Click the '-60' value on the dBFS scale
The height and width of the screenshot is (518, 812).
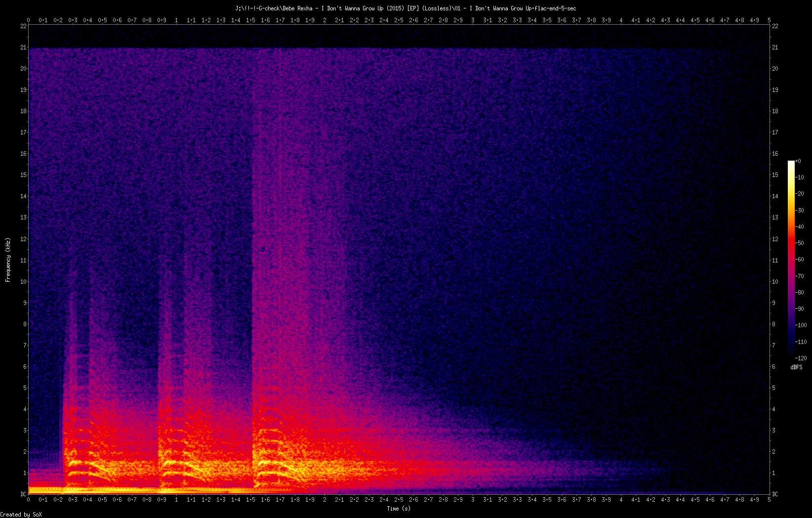tap(800, 259)
